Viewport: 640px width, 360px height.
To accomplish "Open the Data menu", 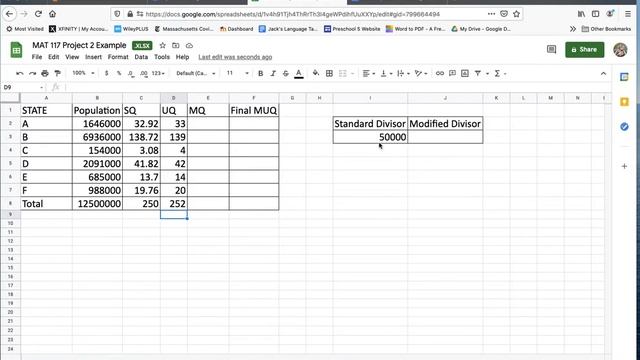I will [141, 57].
